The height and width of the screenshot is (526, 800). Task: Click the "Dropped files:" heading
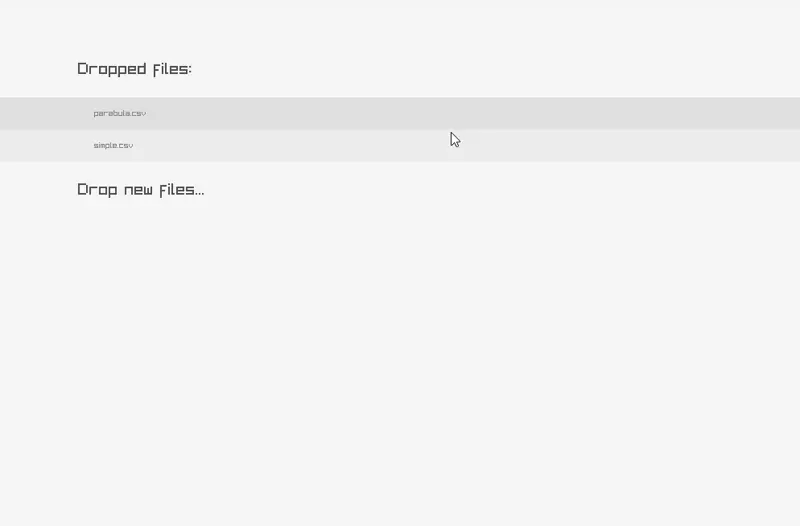tap(134, 69)
